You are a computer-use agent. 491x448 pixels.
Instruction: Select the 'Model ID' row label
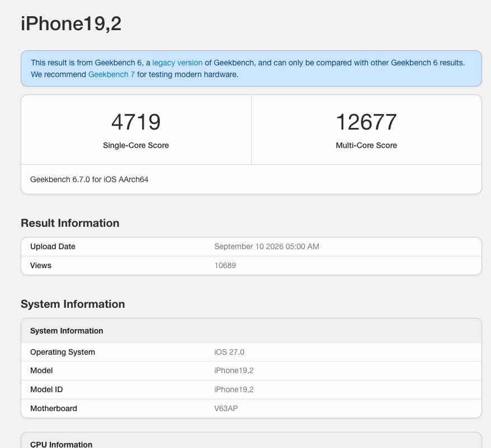[x=46, y=390]
